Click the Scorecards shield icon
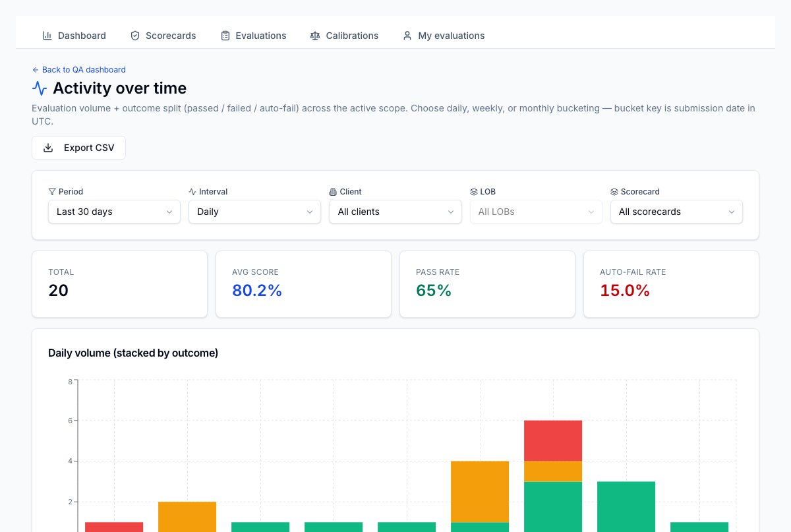The width and height of the screenshot is (791, 532). [x=135, y=36]
